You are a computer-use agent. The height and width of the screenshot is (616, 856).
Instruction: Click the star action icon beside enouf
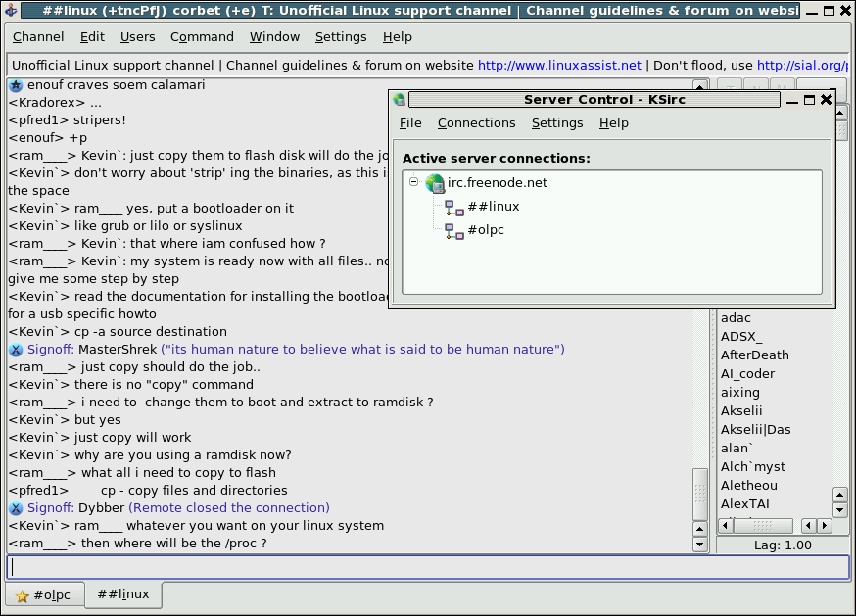[16, 85]
